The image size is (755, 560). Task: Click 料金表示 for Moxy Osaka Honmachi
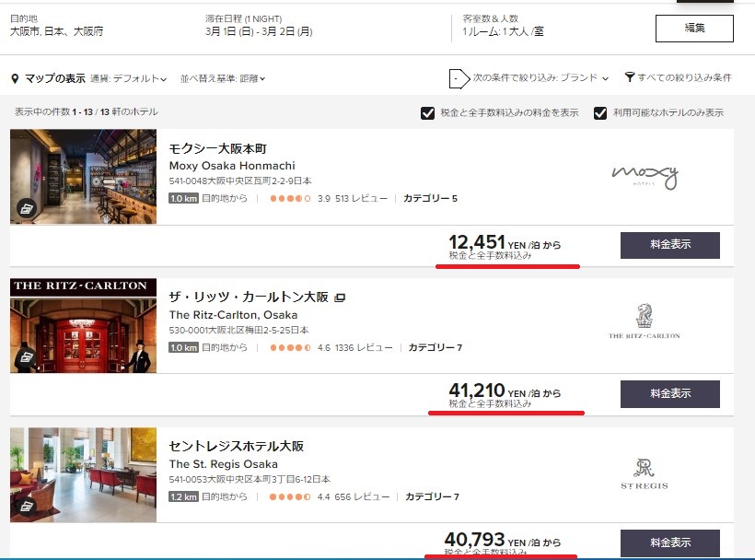point(670,245)
